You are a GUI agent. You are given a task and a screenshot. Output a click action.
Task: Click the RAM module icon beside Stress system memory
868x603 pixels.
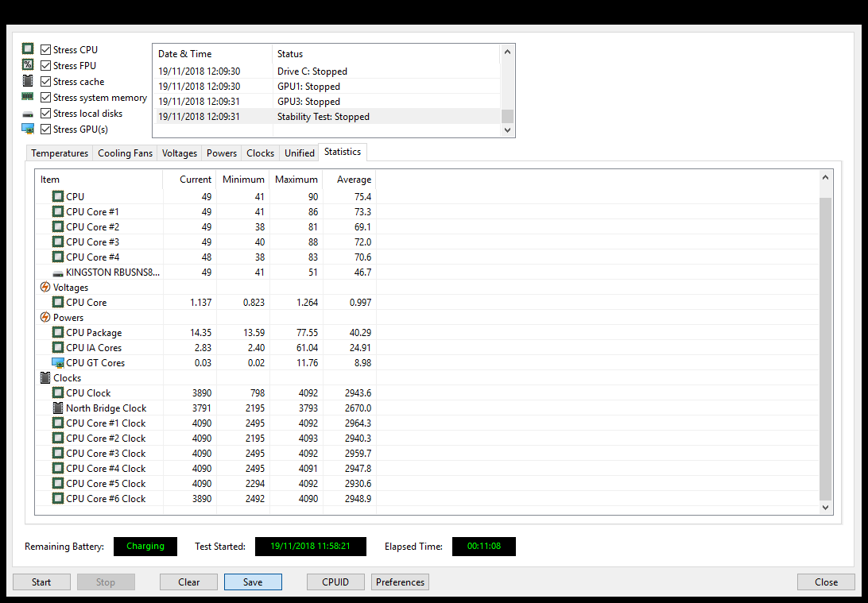[x=28, y=97]
